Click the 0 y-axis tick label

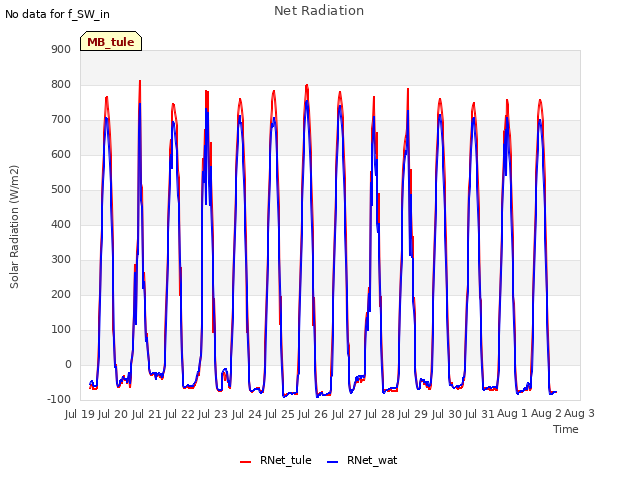point(68,365)
